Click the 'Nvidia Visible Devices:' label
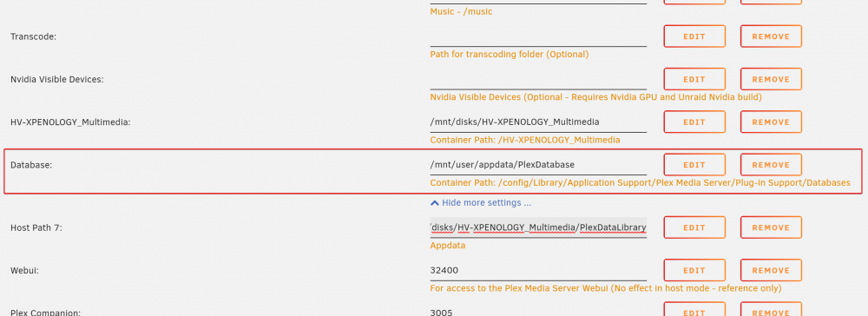This screenshot has height=316, width=868. coord(57,79)
